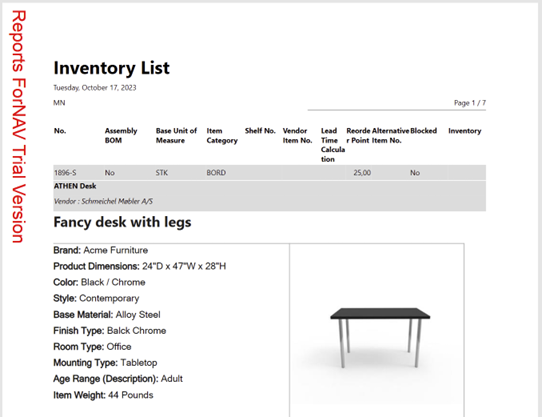Click the Base Unit of Measure header

(176, 136)
